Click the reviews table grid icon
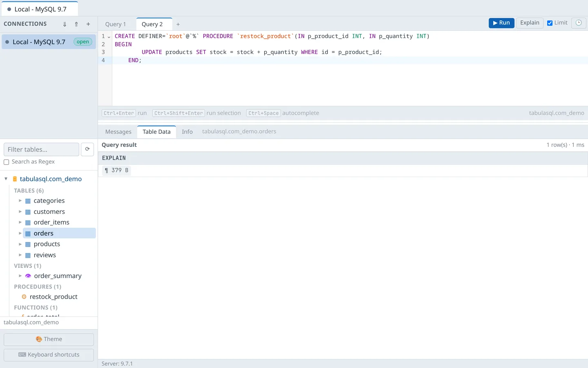Viewport: 588px width, 368px height. coord(28,255)
